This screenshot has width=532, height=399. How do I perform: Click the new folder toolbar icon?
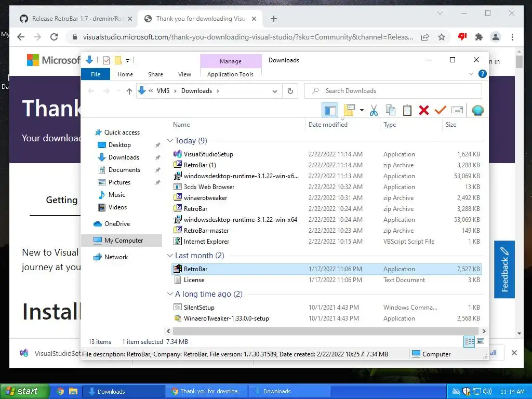point(349,110)
